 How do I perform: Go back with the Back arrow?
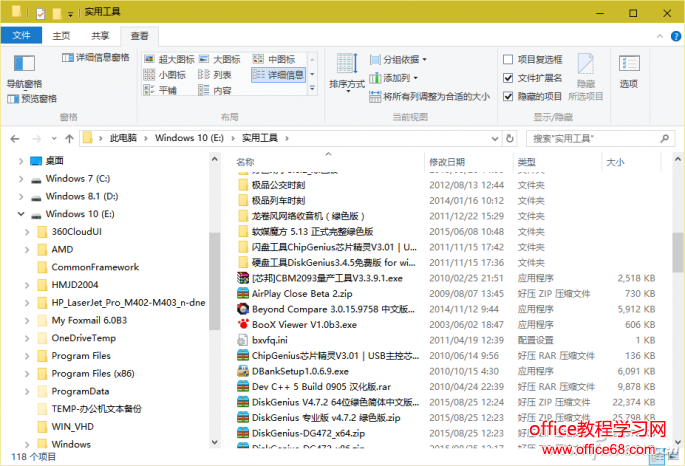pos(15,139)
